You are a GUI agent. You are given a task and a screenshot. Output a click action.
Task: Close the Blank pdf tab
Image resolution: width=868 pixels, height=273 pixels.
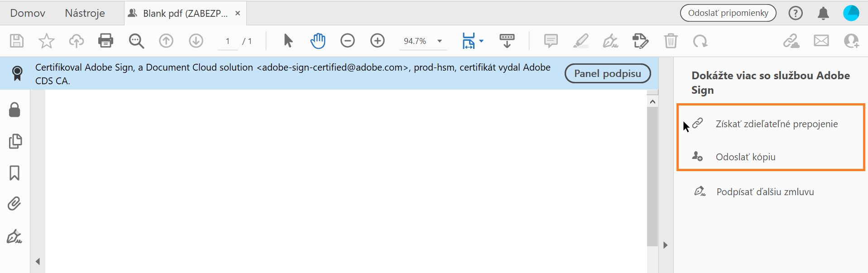238,14
